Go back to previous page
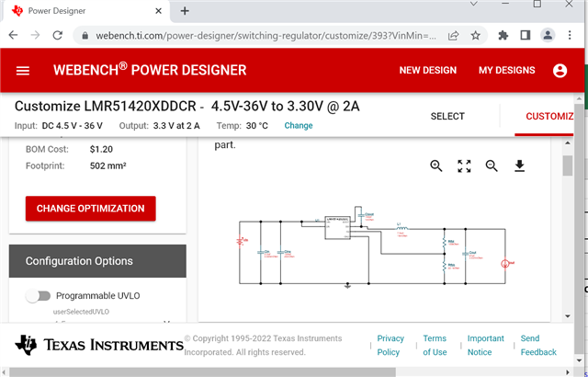588x377 pixels. (13, 35)
